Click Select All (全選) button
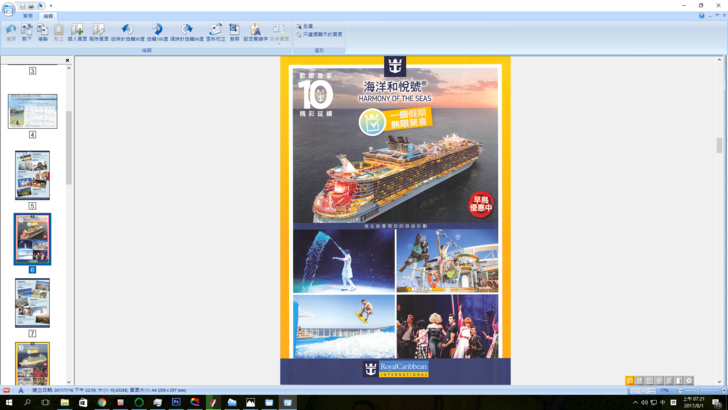 [x=306, y=27]
